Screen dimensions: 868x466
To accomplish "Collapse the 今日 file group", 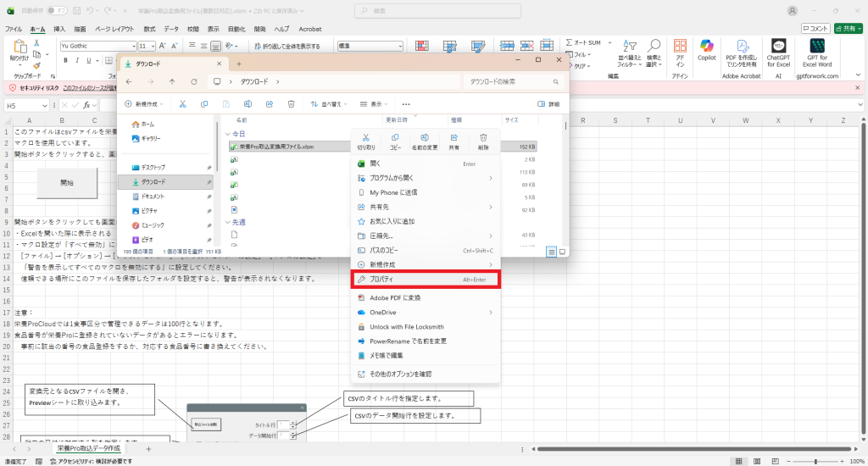I will tap(227, 134).
